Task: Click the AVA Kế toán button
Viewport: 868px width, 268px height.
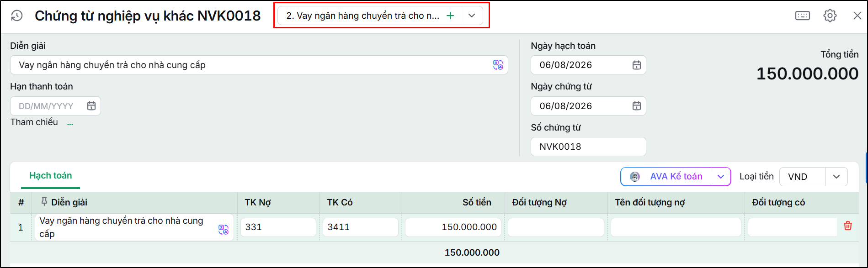Action: point(666,177)
